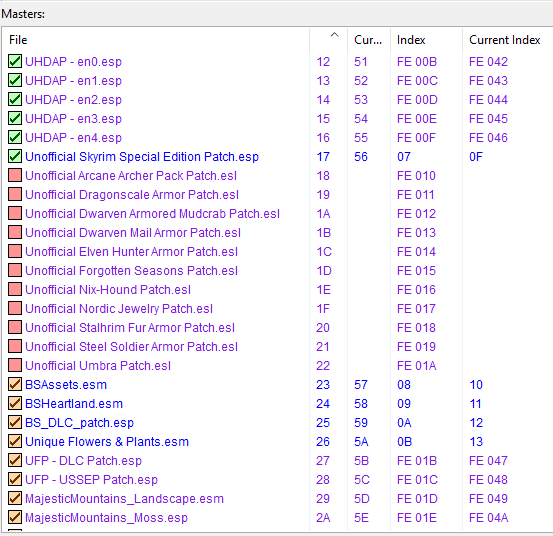553x536 pixels.
Task: Sort by the Index column header
Action: click(426, 40)
